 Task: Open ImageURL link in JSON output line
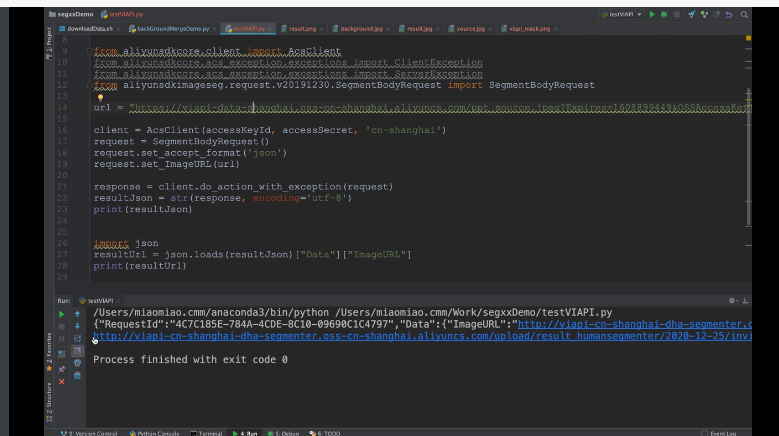click(634, 324)
